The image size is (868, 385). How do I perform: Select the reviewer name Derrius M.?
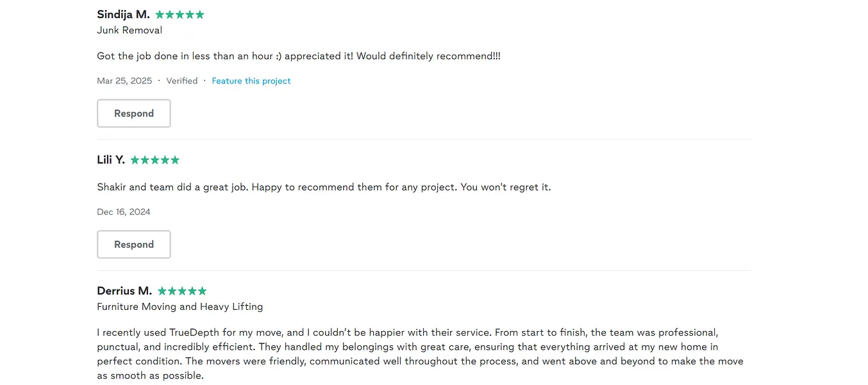tap(124, 291)
